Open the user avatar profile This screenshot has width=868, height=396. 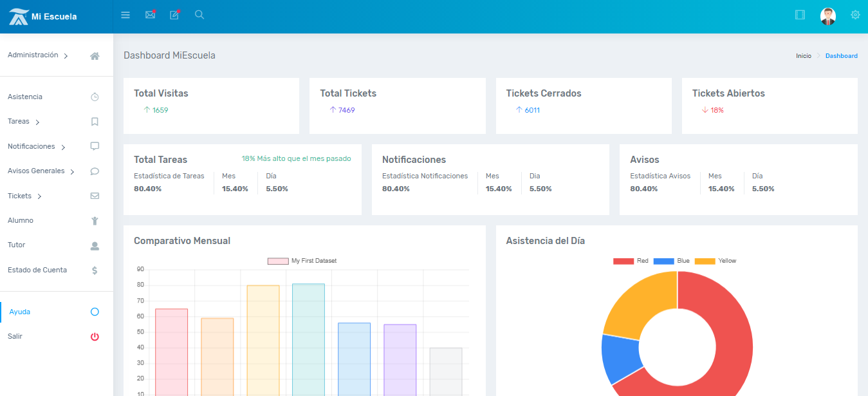tap(828, 16)
